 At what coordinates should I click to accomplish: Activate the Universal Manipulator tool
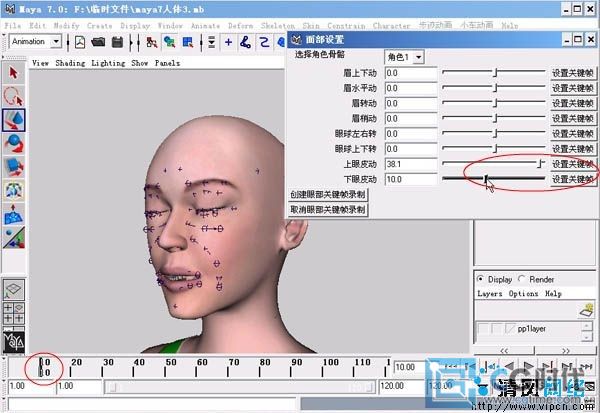point(14,190)
